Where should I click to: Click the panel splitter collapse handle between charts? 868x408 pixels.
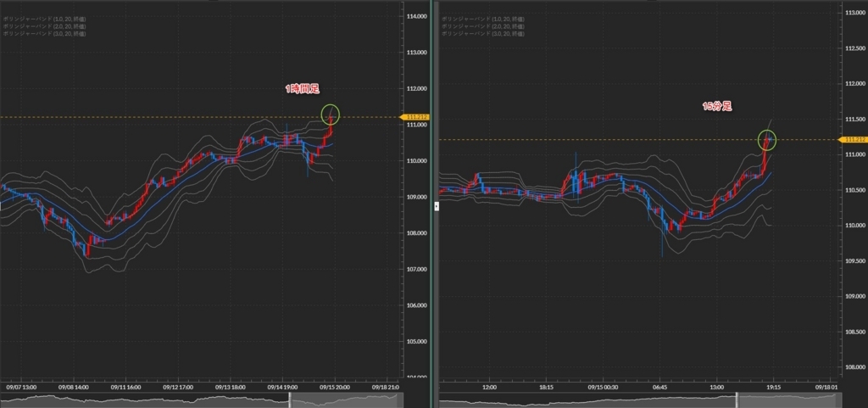pyautogui.click(x=437, y=206)
